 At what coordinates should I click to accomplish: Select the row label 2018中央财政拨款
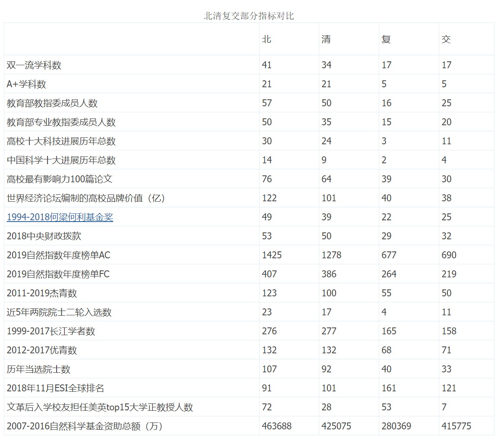pyautogui.click(x=44, y=236)
